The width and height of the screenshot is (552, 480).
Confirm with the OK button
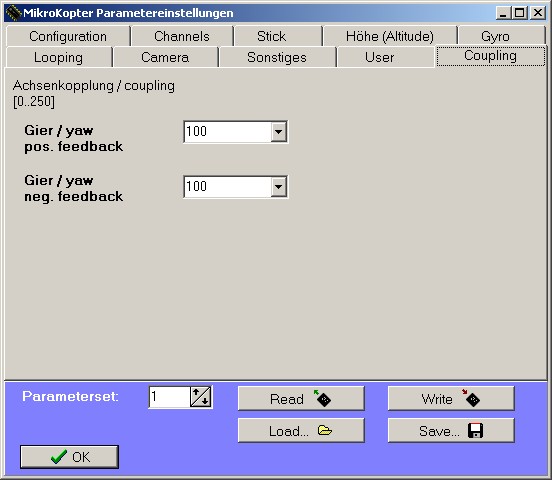[x=69, y=457]
